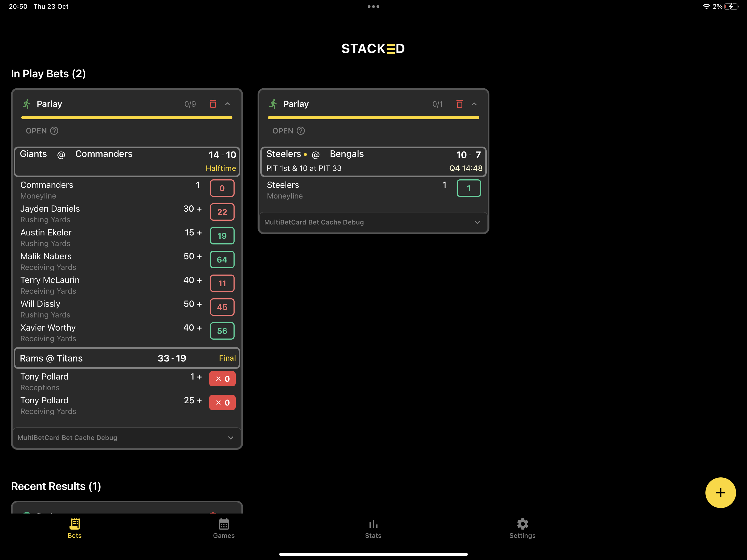Click the Q4 14:48 game clock

tap(466, 168)
